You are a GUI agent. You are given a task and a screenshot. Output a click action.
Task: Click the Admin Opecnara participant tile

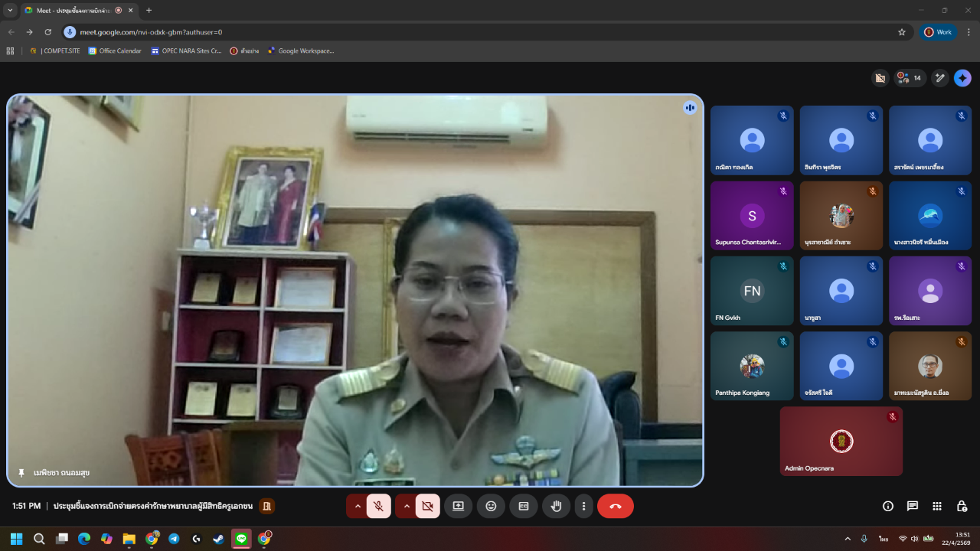[x=841, y=442]
